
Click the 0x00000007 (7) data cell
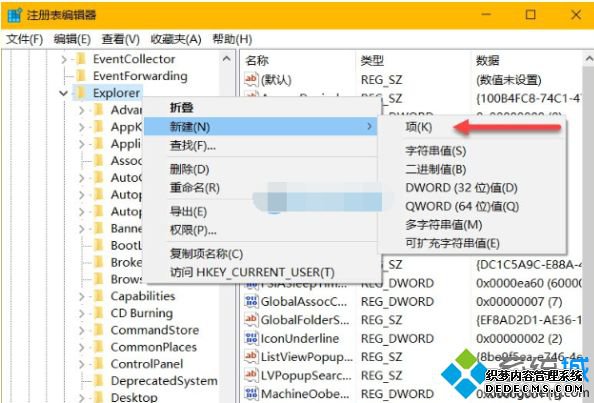click(x=519, y=301)
